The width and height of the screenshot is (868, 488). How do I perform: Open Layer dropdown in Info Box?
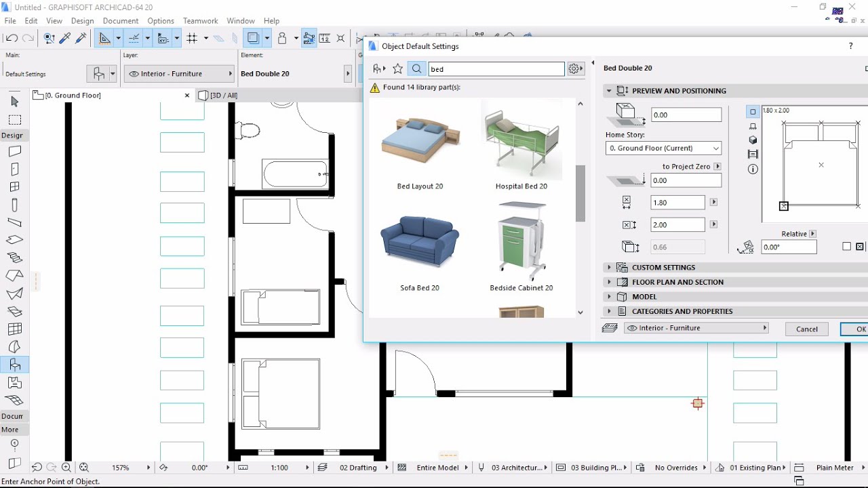click(179, 74)
